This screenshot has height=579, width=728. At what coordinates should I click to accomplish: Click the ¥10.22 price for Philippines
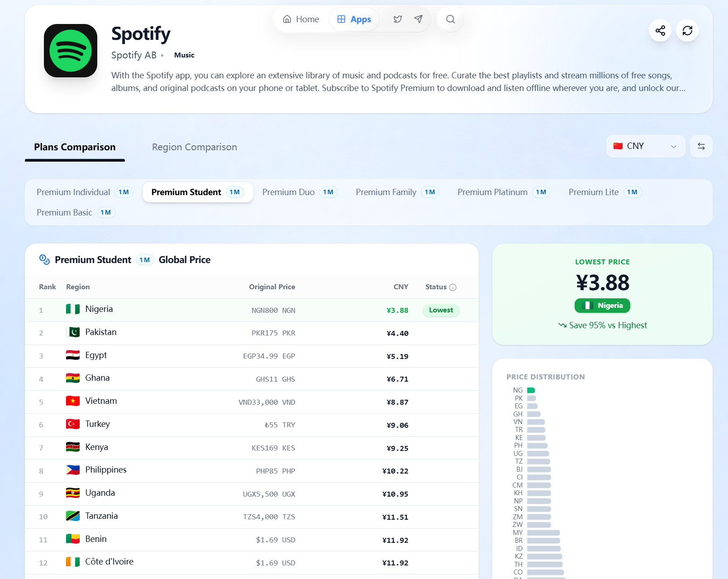(x=395, y=471)
